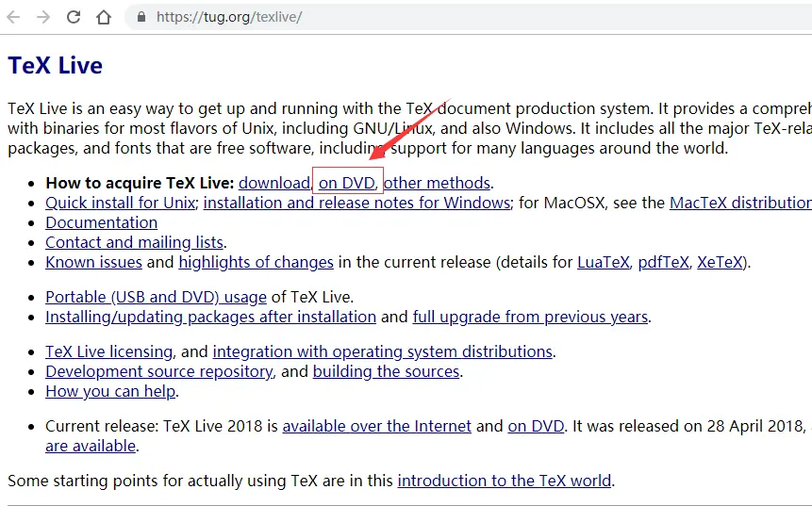Open the 'download' link

pos(273,183)
